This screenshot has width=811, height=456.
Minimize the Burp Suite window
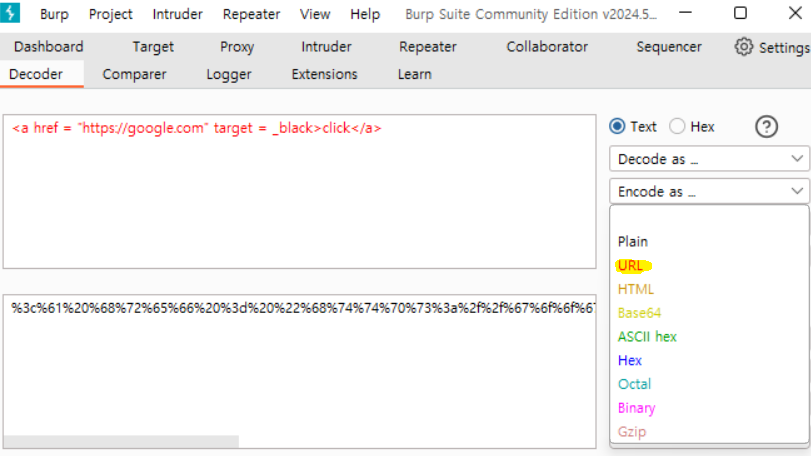pyautogui.click(x=685, y=13)
